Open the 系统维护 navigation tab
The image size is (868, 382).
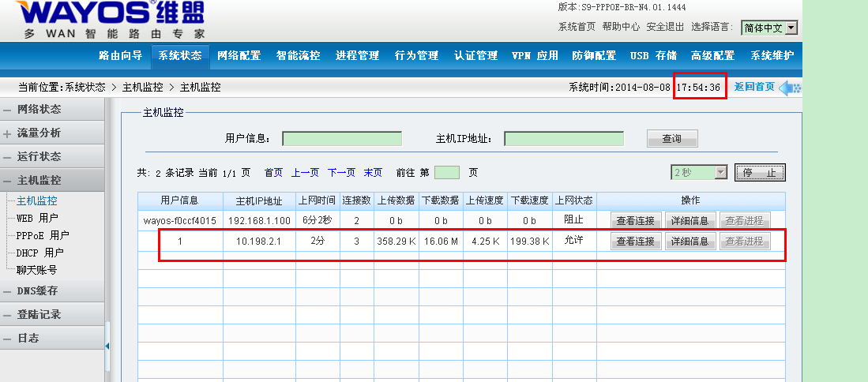772,55
